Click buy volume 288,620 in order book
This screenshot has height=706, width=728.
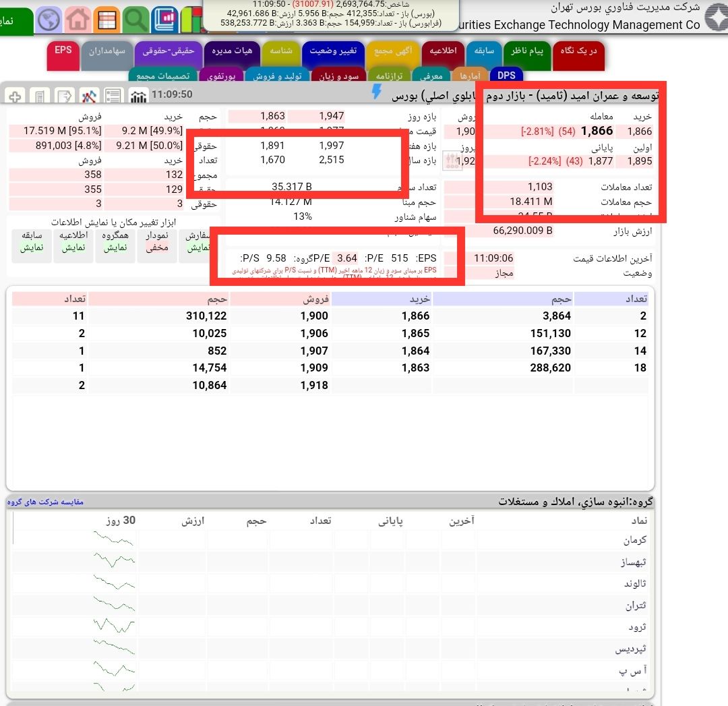pyautogui.click(x=551, y=368)
